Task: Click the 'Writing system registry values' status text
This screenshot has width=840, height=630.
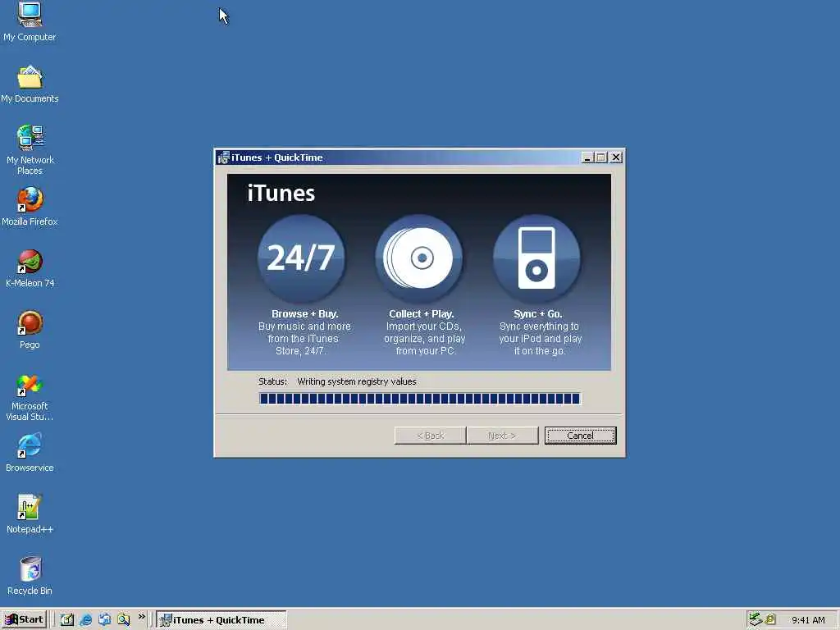Action: 357,381
